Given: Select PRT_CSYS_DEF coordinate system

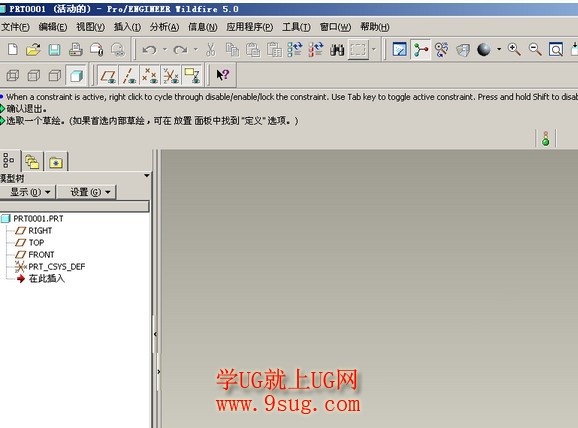Looking at the screenshot, I should click(x=50, y=267).
